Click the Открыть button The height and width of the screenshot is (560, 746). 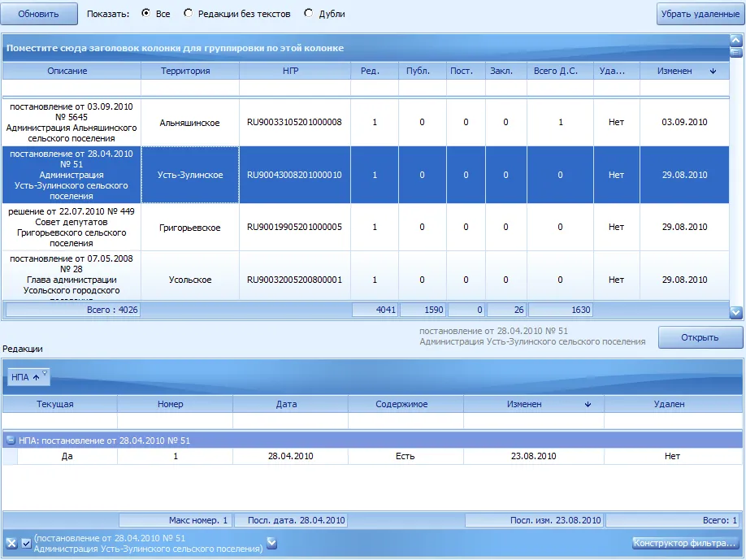point(700,337)
